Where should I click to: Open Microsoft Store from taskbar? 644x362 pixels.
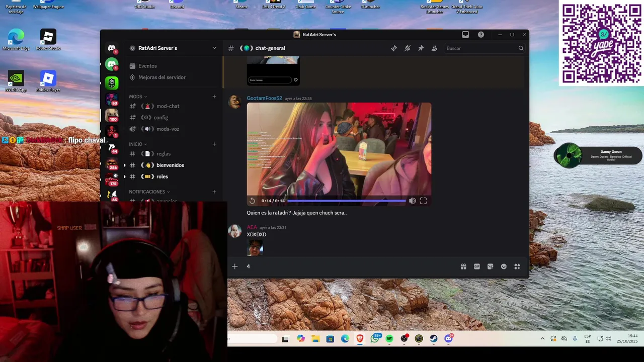(330, 339)
